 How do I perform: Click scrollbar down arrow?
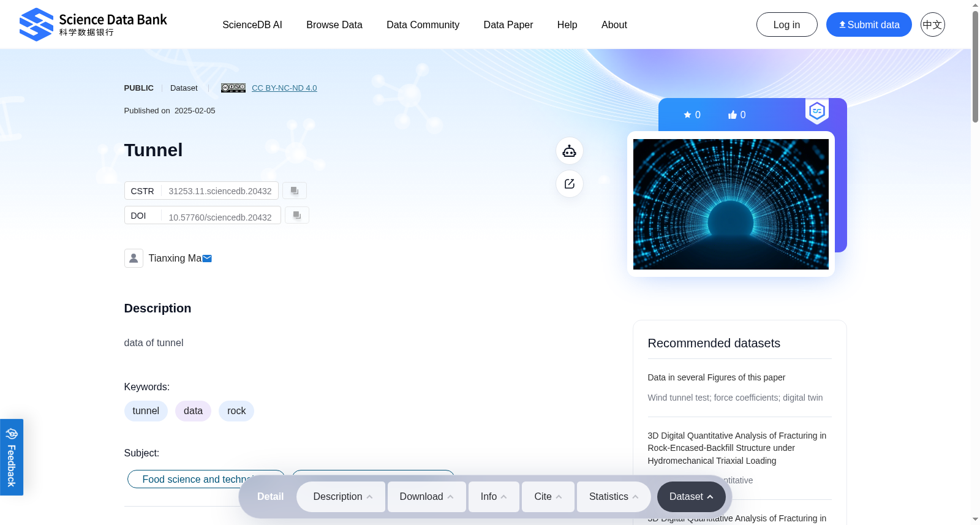(x=975, y=519)
